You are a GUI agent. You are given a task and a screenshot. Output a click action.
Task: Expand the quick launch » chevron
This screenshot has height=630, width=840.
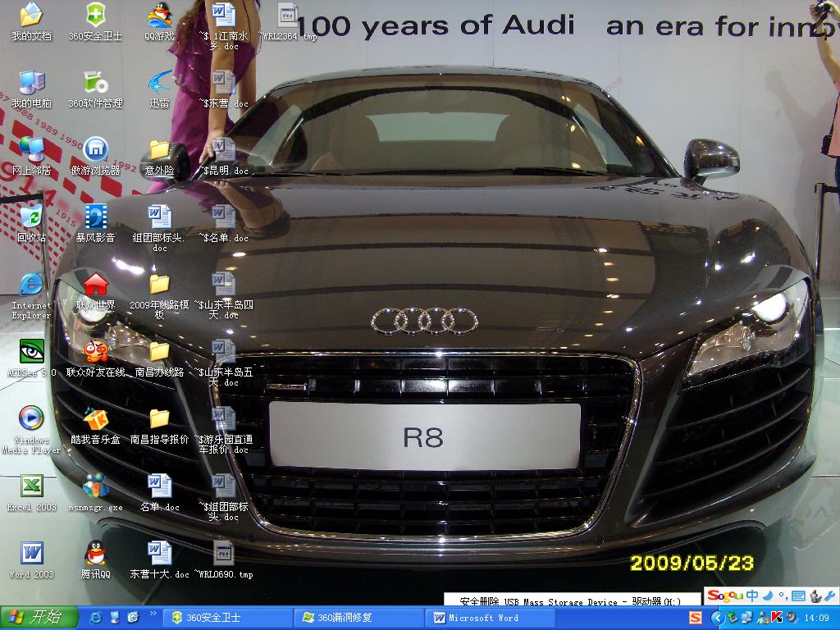pyautogui.click(x=153, y=614)
